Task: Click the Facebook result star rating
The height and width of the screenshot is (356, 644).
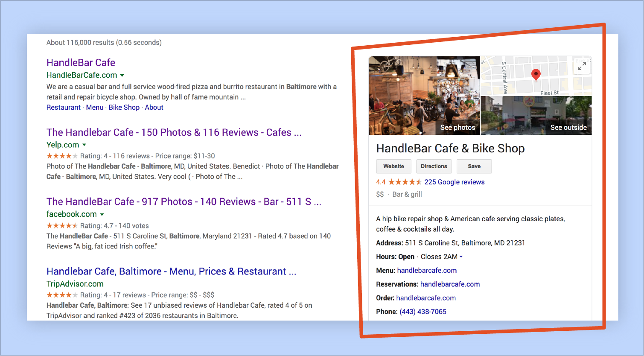Action: coord(62,225)
